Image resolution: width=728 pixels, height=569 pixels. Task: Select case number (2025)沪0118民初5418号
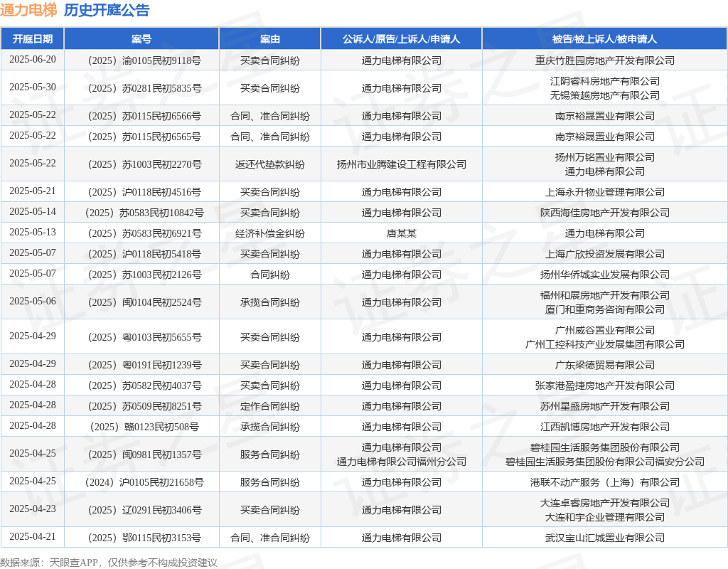click(144, 254)
